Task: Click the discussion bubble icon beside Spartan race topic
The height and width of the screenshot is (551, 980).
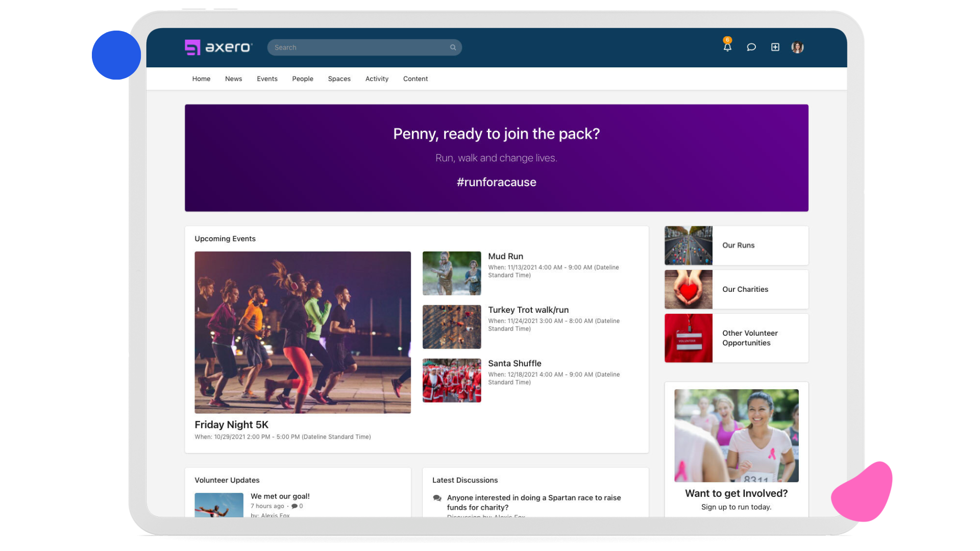Action: [x=436, y=497]
